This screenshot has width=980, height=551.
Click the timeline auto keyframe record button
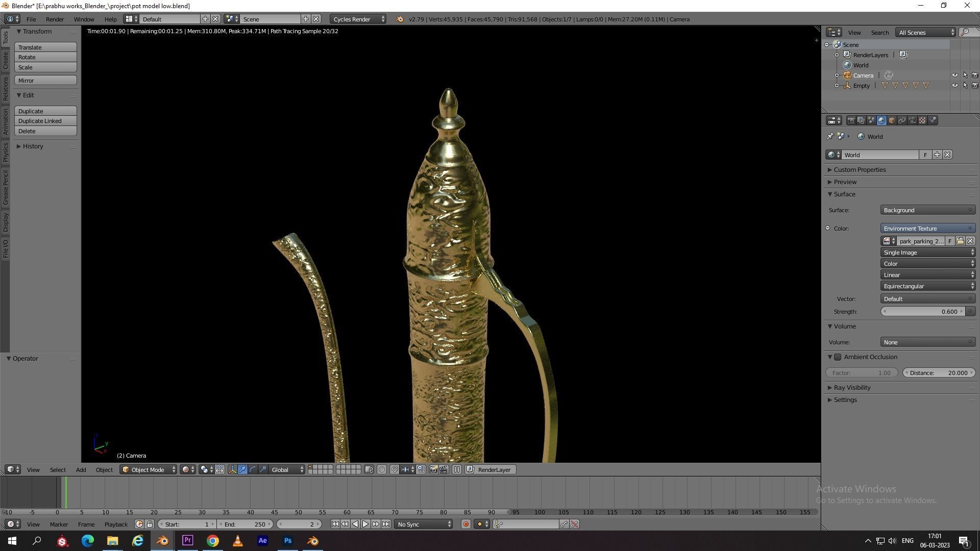pyautogui.click(x=465, y=524)
